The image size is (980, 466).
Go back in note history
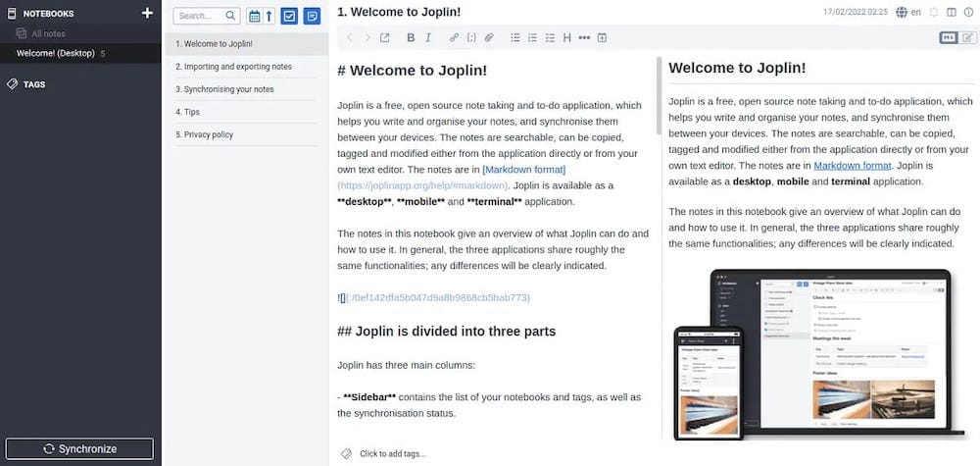(350, 37)
